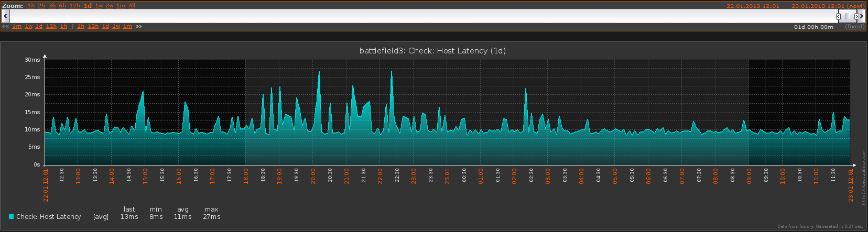Click the grip of the time slider thumb
The image size is (868, 232).
click(847, 16)
